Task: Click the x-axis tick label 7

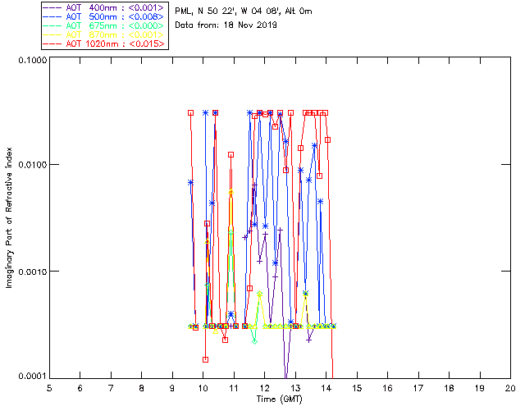Action: pyautogui.click(x=111, y=388)
